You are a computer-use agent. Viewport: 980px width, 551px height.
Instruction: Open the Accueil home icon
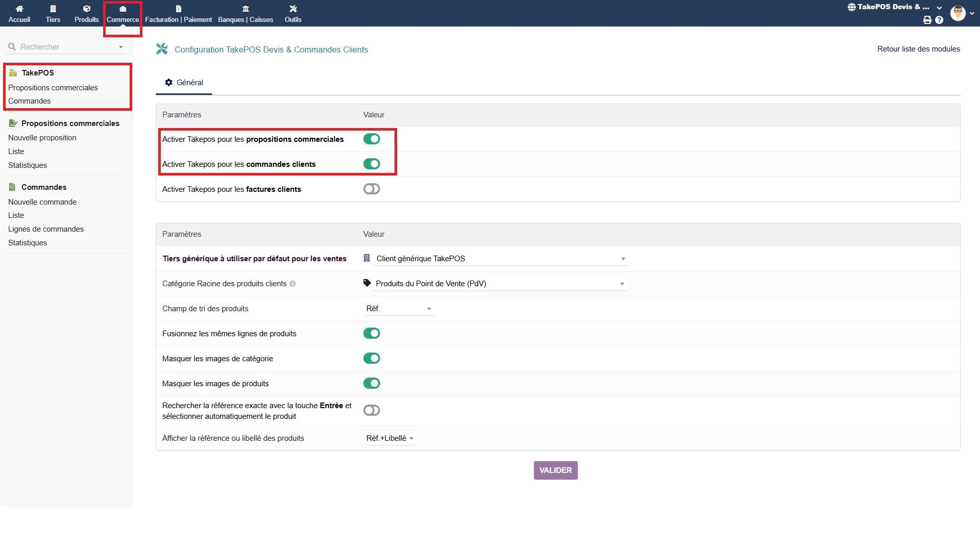[x=19, y=9]
